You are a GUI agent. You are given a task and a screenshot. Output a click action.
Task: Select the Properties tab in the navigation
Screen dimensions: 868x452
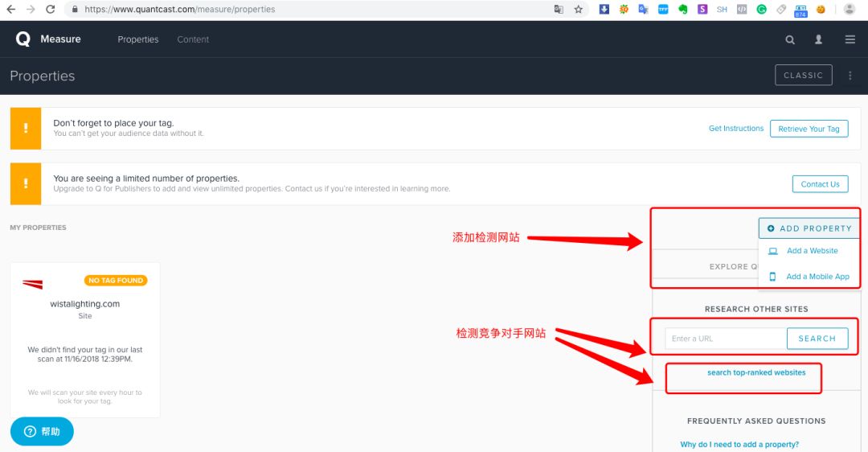(x=138, y=39)
